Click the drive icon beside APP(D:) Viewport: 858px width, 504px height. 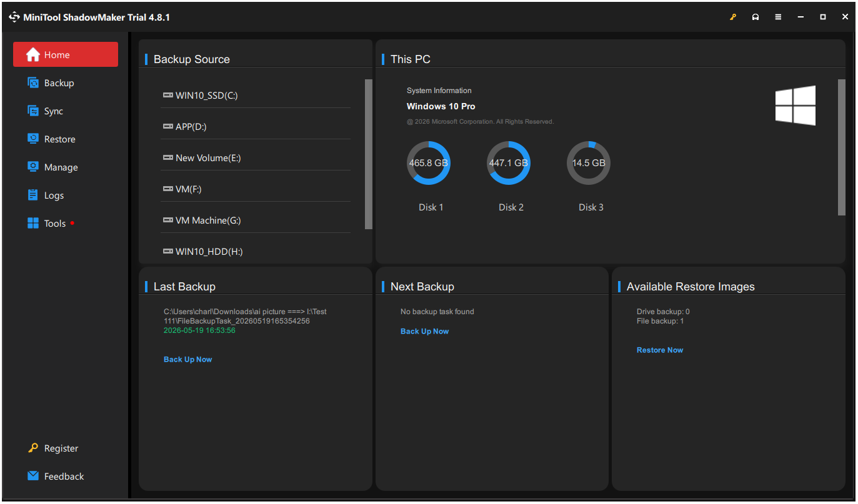point(167,127)
